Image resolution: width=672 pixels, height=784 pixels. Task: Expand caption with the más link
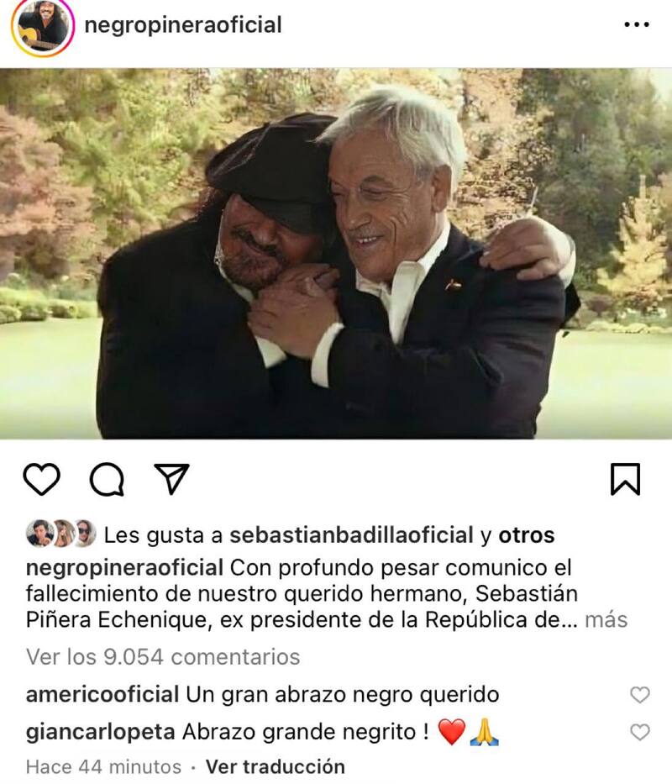coord(606,619)
